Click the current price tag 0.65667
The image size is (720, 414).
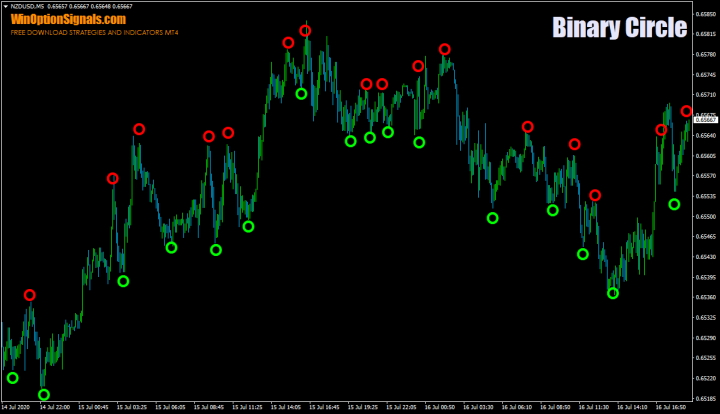(x=705, y=119)
